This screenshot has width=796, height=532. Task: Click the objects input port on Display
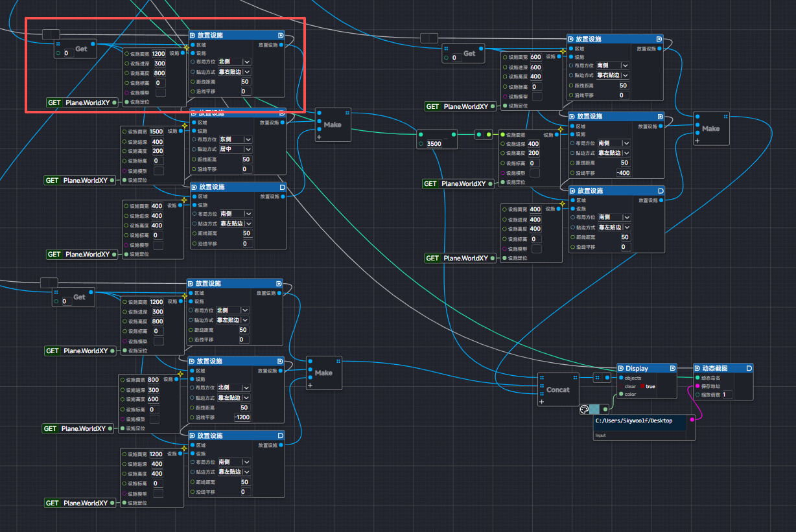(621, 378)
